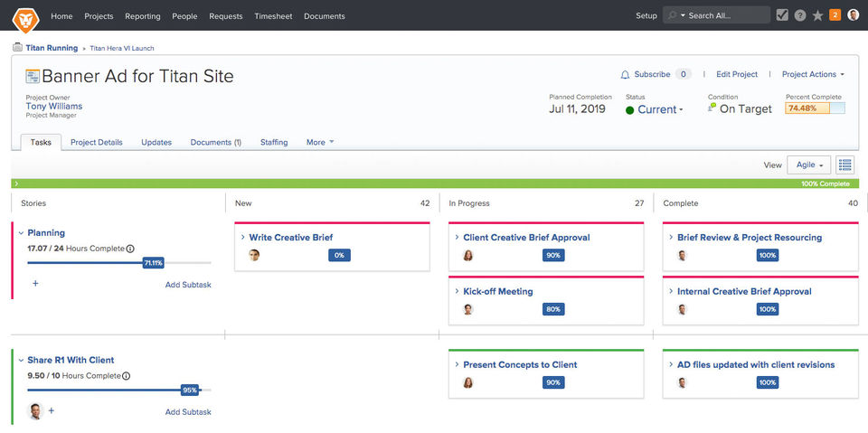The image size is (868, 433).
Task: Click the list view icon next to Agile
Action: click(845, 165)
